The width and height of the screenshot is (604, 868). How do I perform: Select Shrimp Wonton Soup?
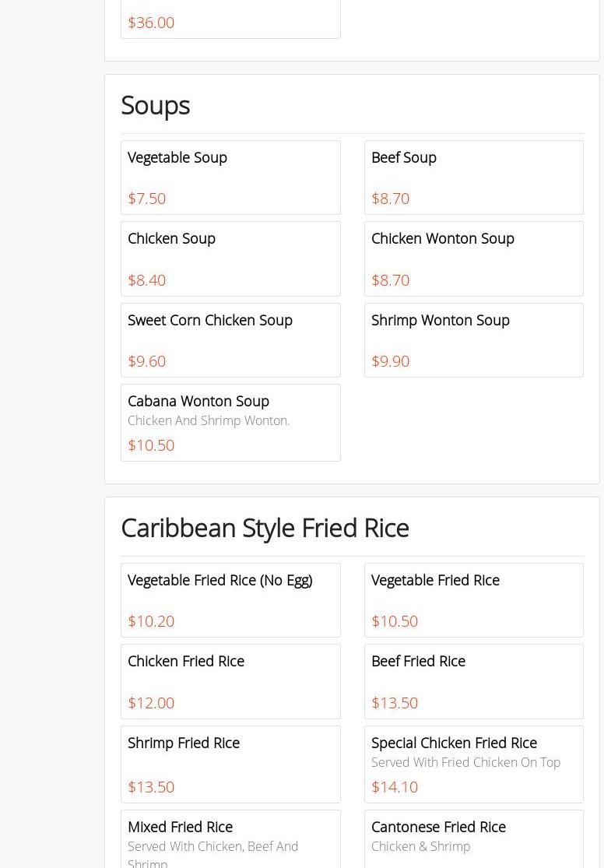(473, 340)
